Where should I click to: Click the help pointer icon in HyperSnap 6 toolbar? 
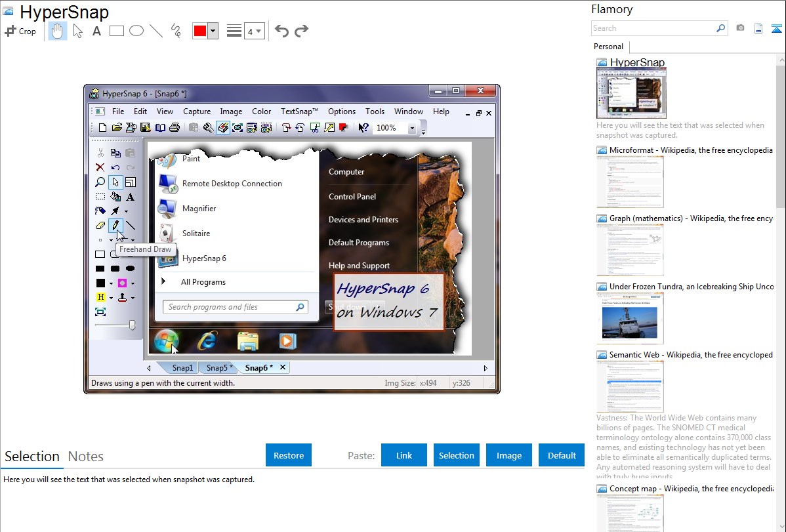(363, 128)
